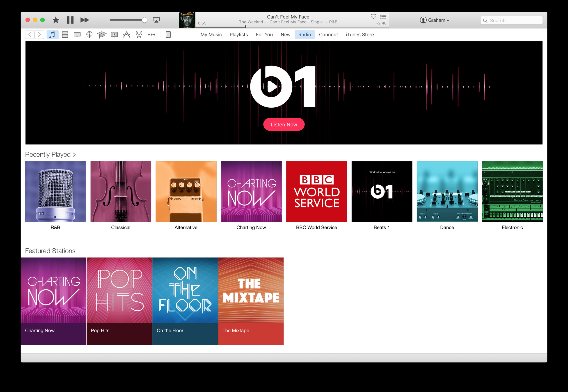Click into the Search field

pos(511,20)
